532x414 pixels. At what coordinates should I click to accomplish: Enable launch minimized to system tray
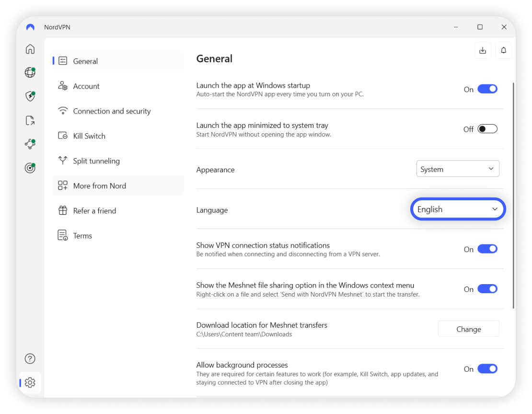487,129
